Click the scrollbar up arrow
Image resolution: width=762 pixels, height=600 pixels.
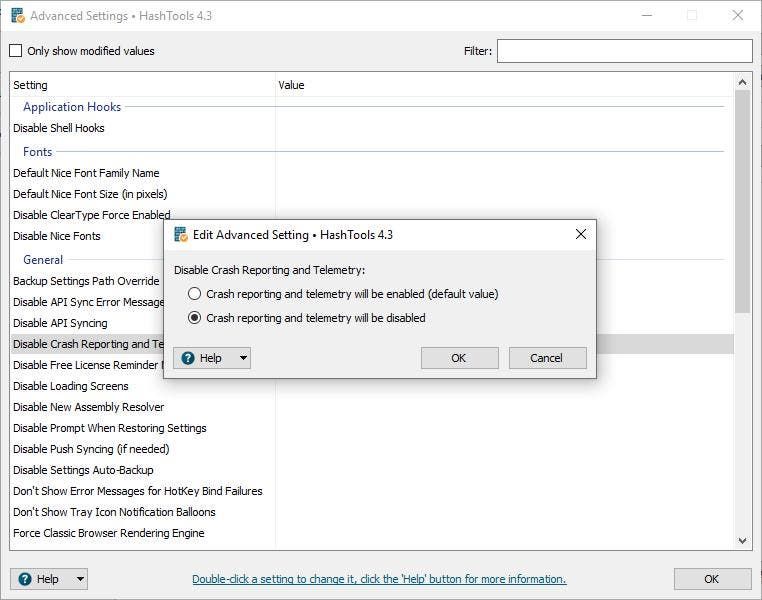coord(742,82)
